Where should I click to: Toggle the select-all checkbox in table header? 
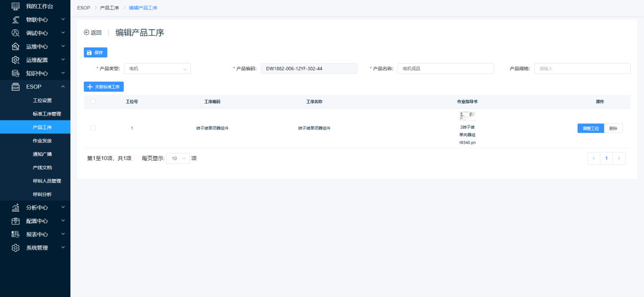click(x=93, y=102)
